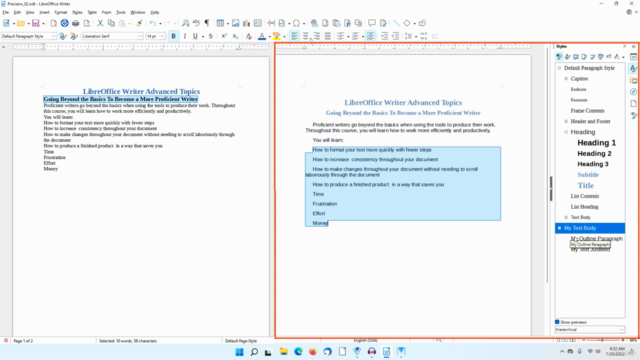Viewport: 640px width, 360px height.
Task: Click the Subscript icon
Action: (x=235, y=36)
